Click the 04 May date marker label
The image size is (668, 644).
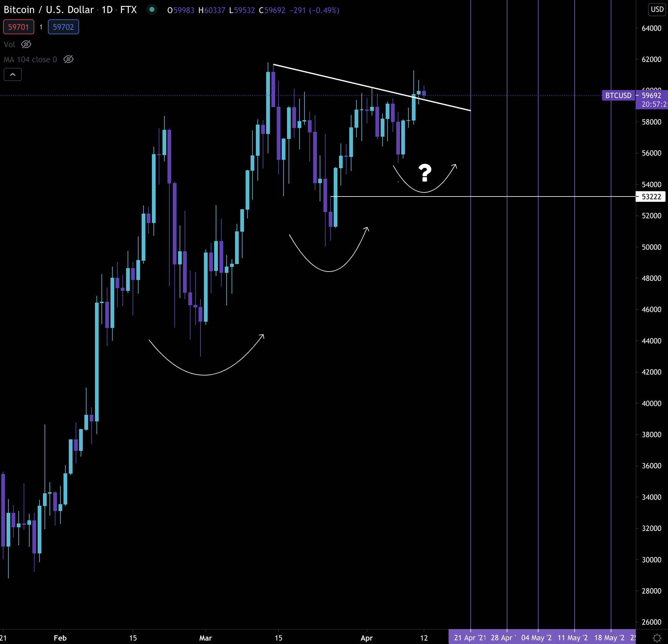pos(536,637)
